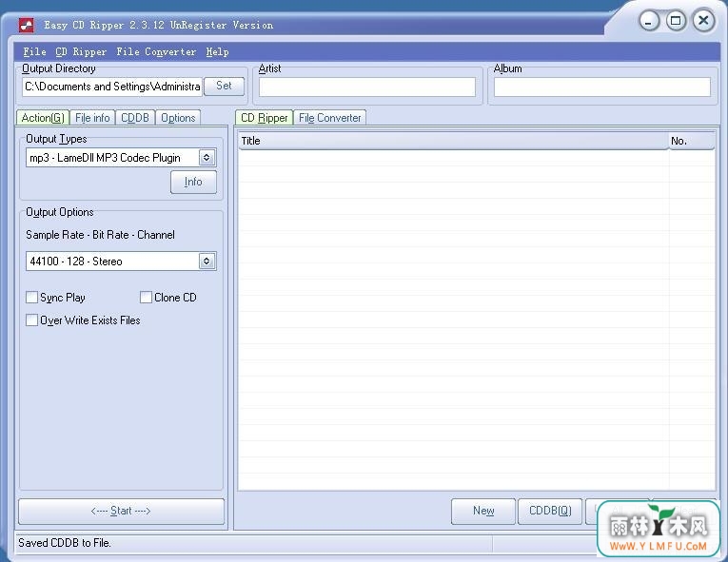Select the CD Ripper list tab
The width and height of the screenshot is (728, 562).
pos(265,117)
